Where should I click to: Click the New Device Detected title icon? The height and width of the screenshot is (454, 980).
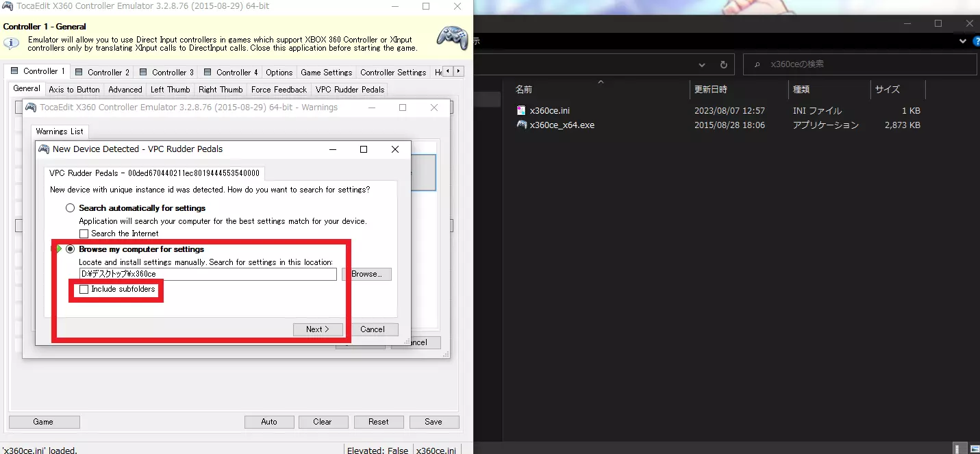pyautogui.click(x=44, y=149)
